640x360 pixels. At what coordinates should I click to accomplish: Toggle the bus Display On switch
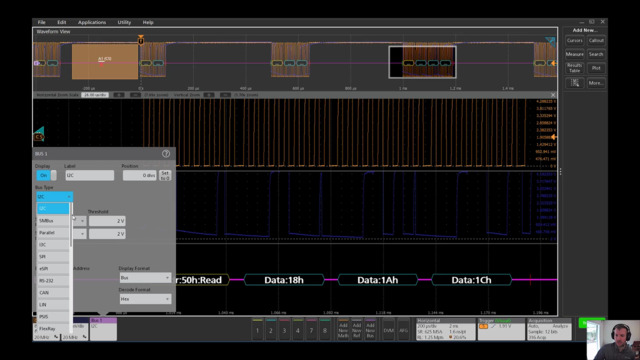pos(46,175)
